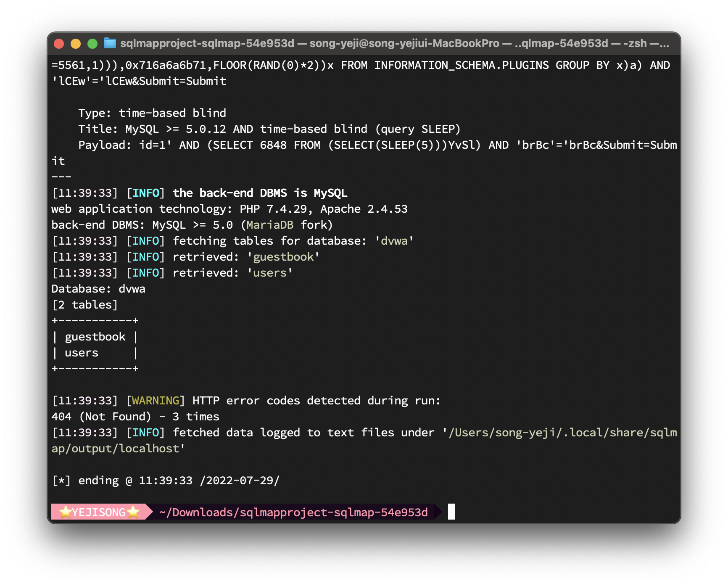Click the 'lCEw'='lCEw&Submit=Submit line
This screenshot has height=586, width=728.
tap(139, 81)
